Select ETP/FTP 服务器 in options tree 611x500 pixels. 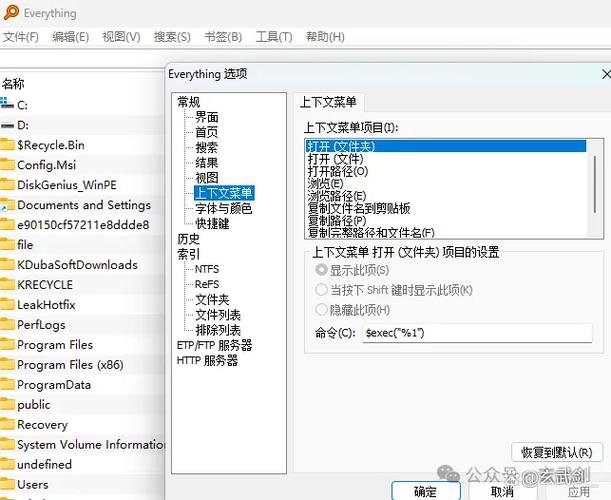click(x=214, y=346)
